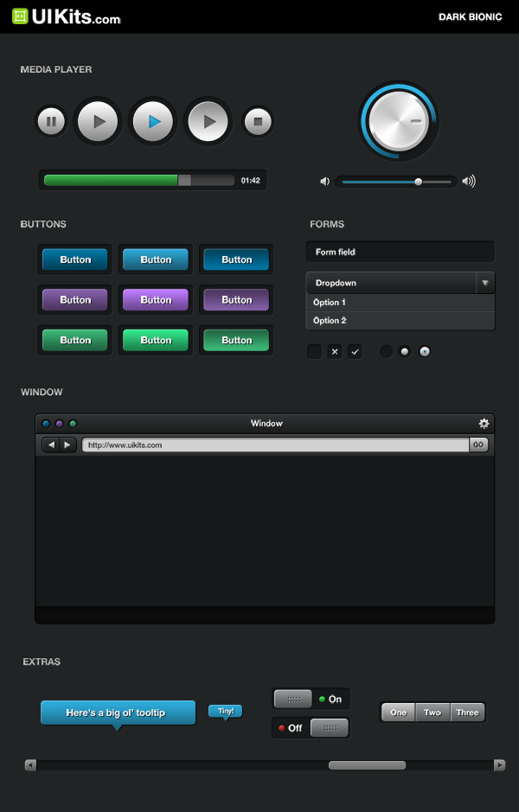The image size is (519, 812).
Task: Open window settings gear icon
Action: pyautogui.click(x=484, y=424)
